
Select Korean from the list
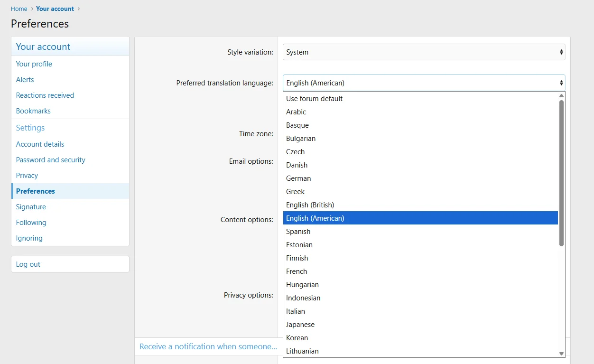[x=420, y=338]
